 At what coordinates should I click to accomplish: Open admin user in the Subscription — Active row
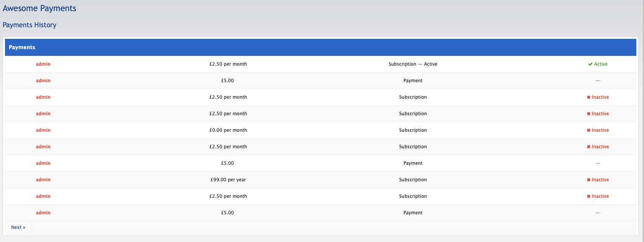(x=43, y=64)
